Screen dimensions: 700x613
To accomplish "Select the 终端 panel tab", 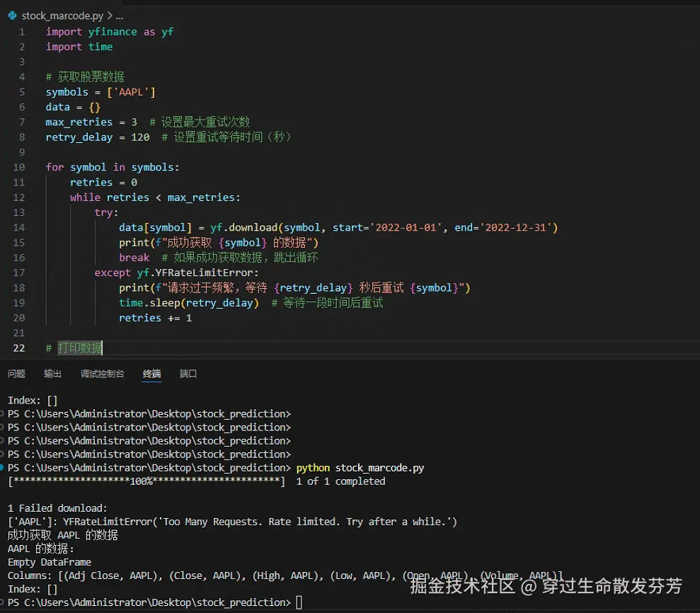I will click(151, 374).
